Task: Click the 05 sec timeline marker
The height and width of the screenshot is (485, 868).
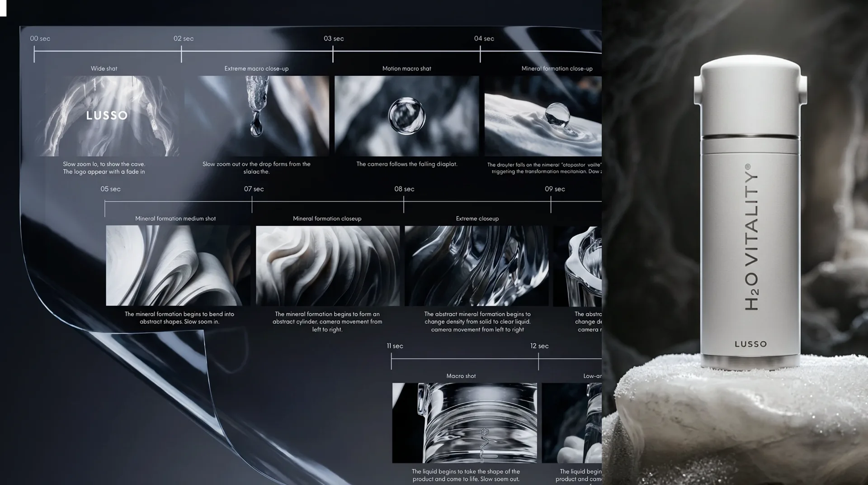Action: [x=110, y=189]
